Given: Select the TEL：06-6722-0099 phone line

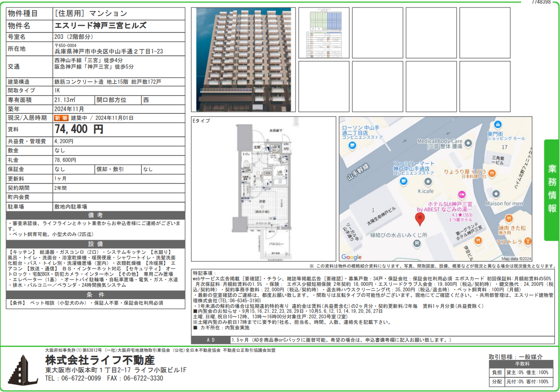Looking at the screenshot, I should pos(73,378).
